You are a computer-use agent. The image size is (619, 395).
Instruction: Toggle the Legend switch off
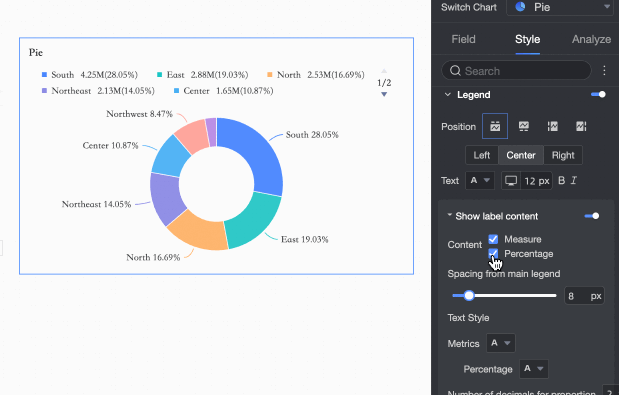(598, 95)
